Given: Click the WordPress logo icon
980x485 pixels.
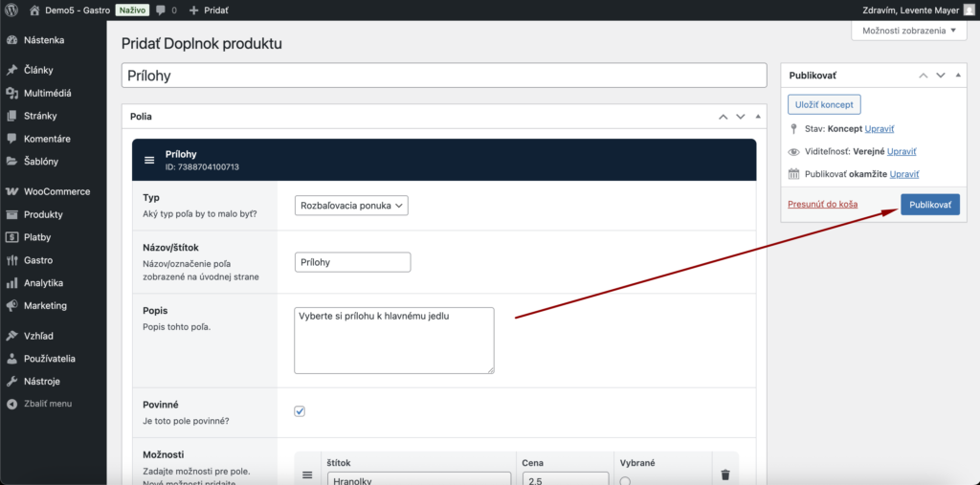Looking at the screenshot, I should [11, 10].
